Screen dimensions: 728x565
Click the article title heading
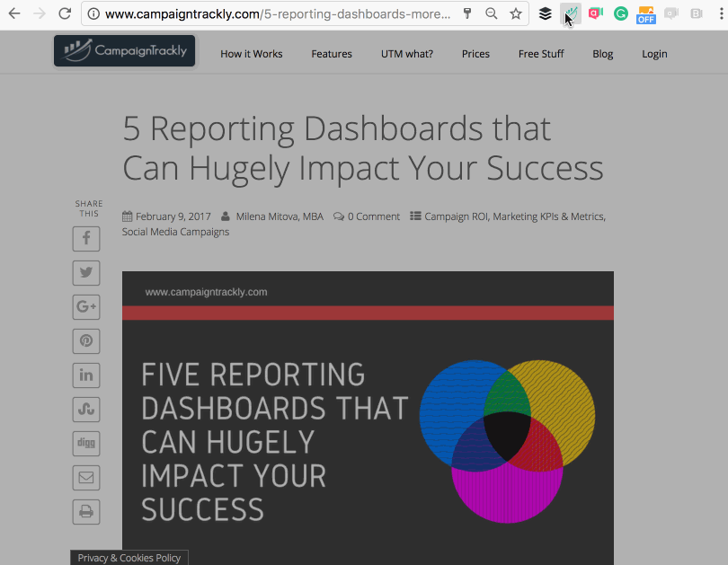pyautogui.click(x=362, y=148)
